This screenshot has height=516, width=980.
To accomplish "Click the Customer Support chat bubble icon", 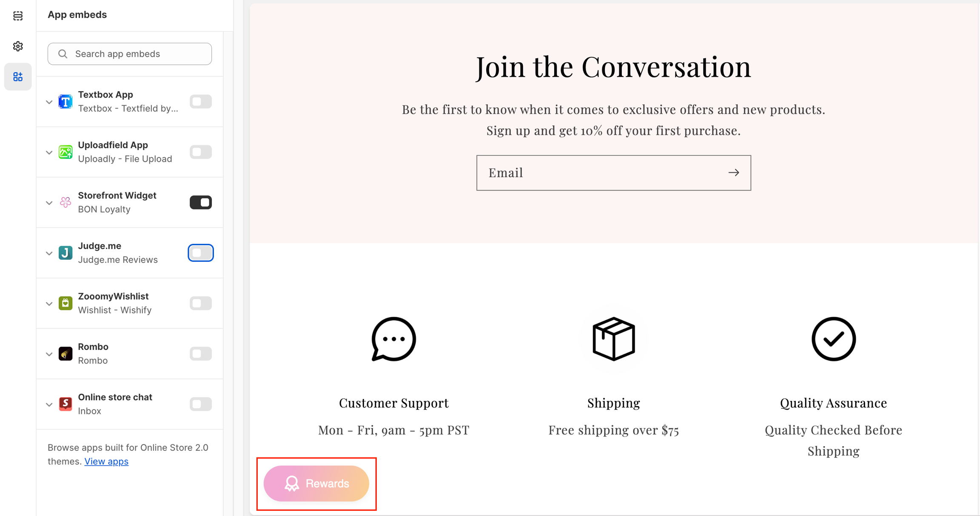I will coord(393,339).
